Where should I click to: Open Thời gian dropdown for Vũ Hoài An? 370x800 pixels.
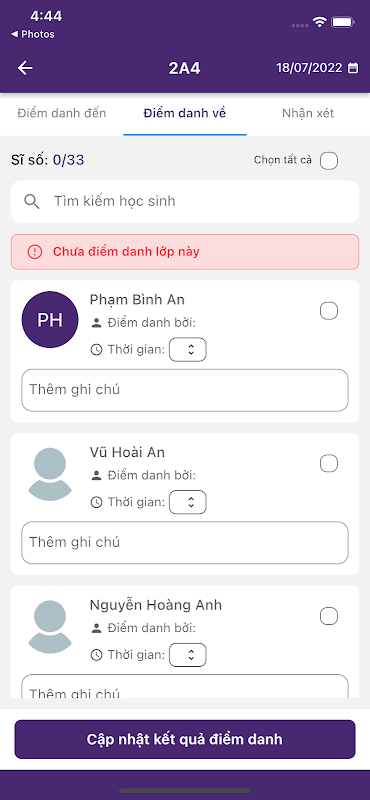188,502
